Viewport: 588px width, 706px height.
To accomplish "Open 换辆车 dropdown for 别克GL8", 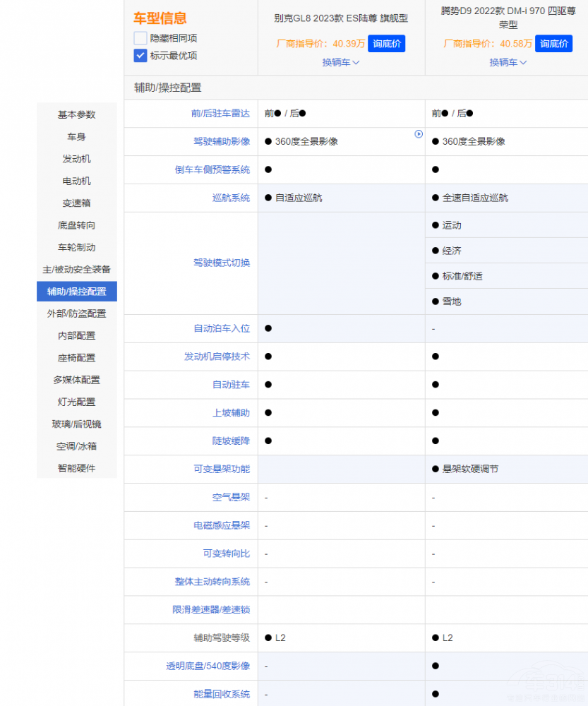I will click(x=341, y=62).
